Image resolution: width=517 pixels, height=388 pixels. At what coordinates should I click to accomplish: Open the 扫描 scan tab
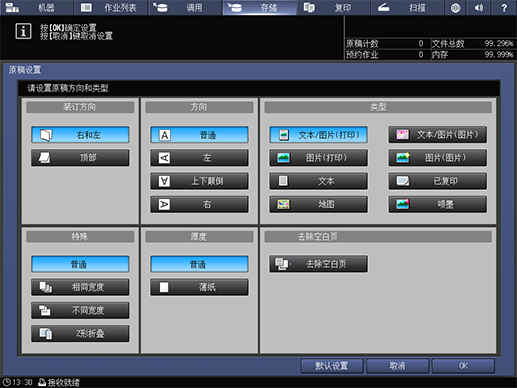point(408,7)
